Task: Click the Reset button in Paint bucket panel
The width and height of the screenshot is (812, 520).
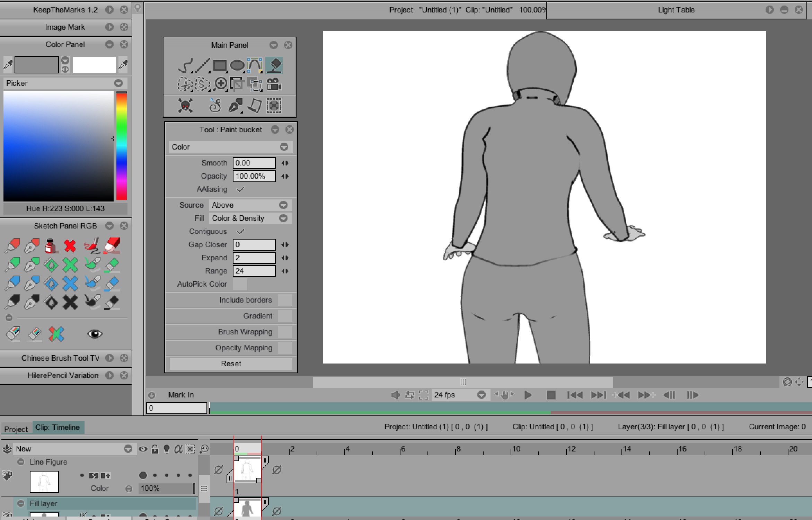Action: 231,364
